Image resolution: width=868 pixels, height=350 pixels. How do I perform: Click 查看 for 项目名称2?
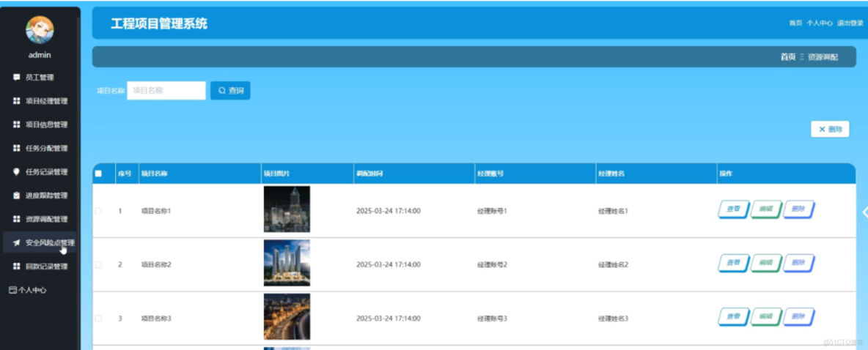(734, 263)
